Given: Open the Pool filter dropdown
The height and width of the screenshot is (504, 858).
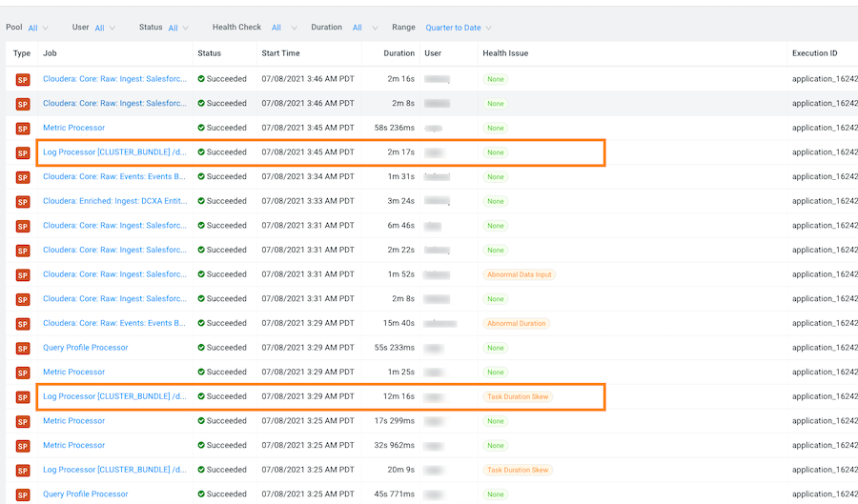Looking at the screenshot, I should pos(38,28).
